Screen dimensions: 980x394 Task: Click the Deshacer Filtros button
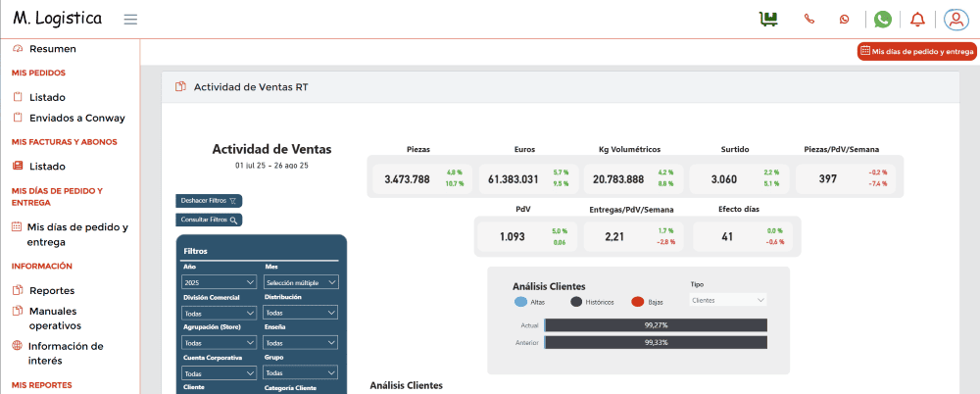(x=209, y=200)
